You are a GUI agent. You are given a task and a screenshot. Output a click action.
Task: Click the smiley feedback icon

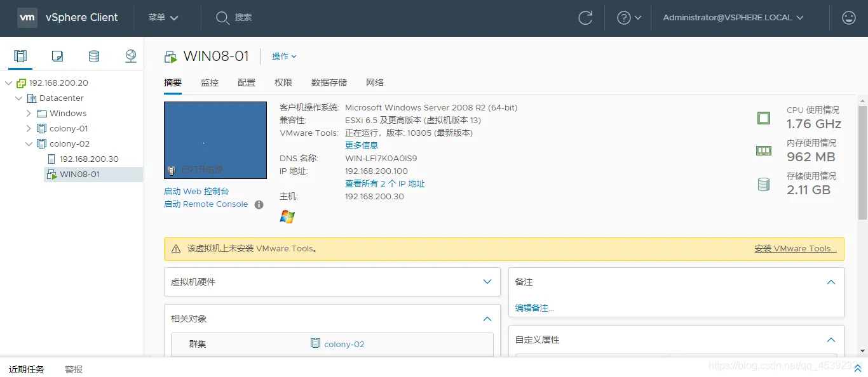pos(848,18)
